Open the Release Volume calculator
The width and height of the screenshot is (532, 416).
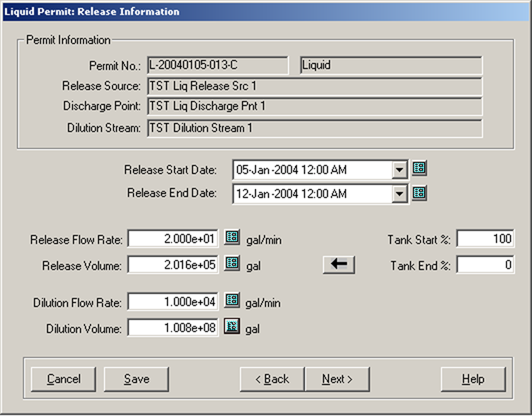(232, 263)
